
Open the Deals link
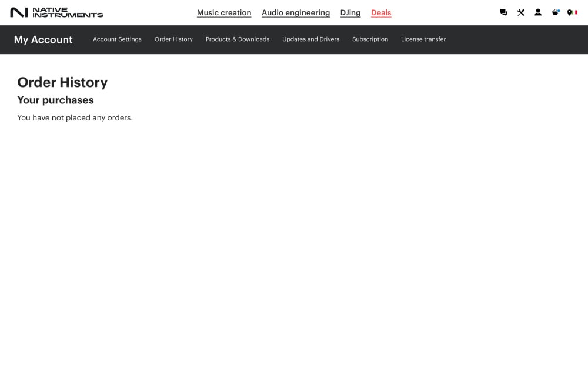(381, 13)
